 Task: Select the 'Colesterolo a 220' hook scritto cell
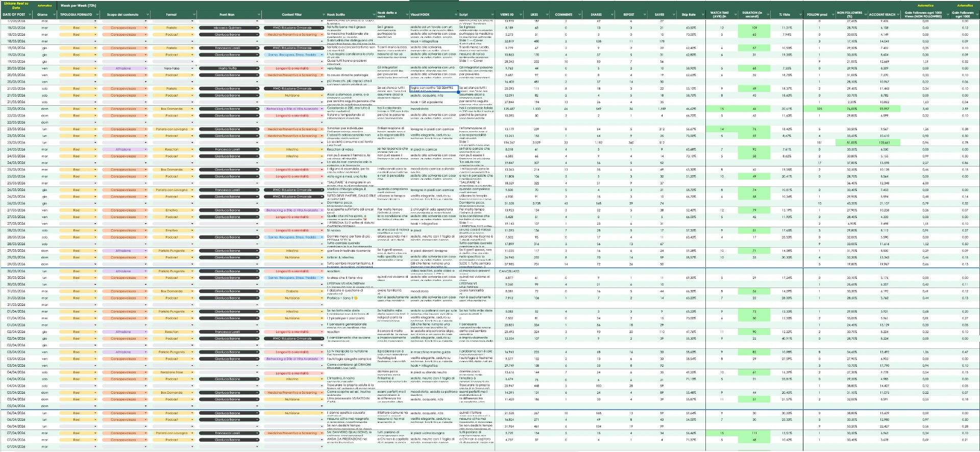coord(351,109)
